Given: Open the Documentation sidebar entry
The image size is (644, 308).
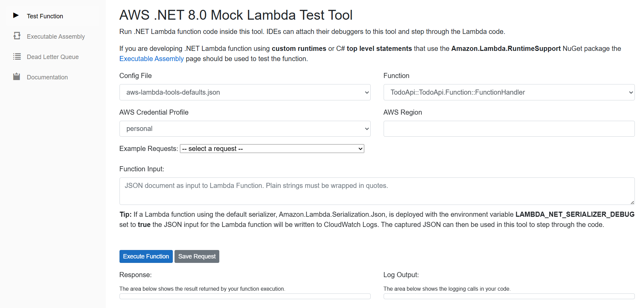Looking at the screenshot, I should coord(47,77).
